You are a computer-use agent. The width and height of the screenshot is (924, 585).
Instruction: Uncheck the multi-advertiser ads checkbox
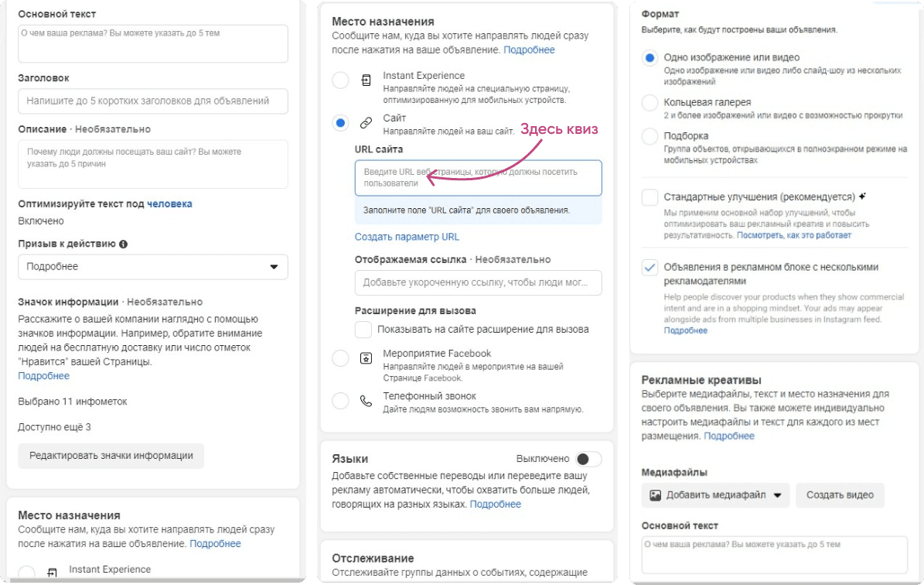(650, 267)
